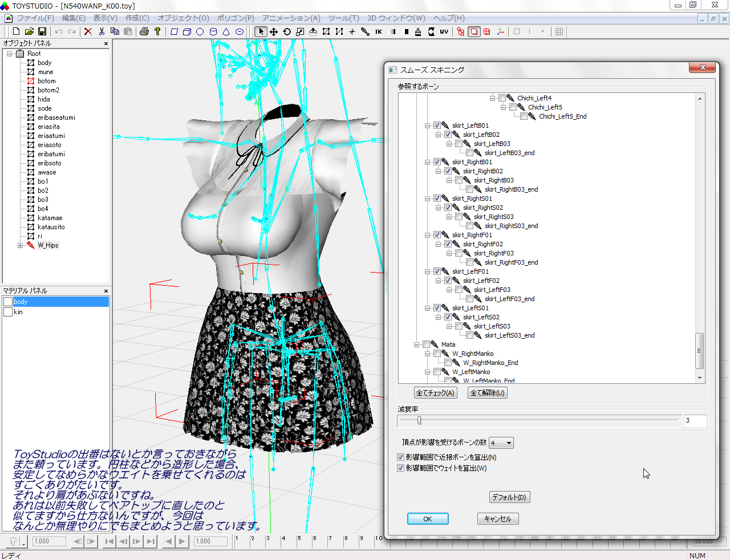Screen dimensions: 730x560
Task: Click the 全てチェック(A) button
Action: (435, 393)
